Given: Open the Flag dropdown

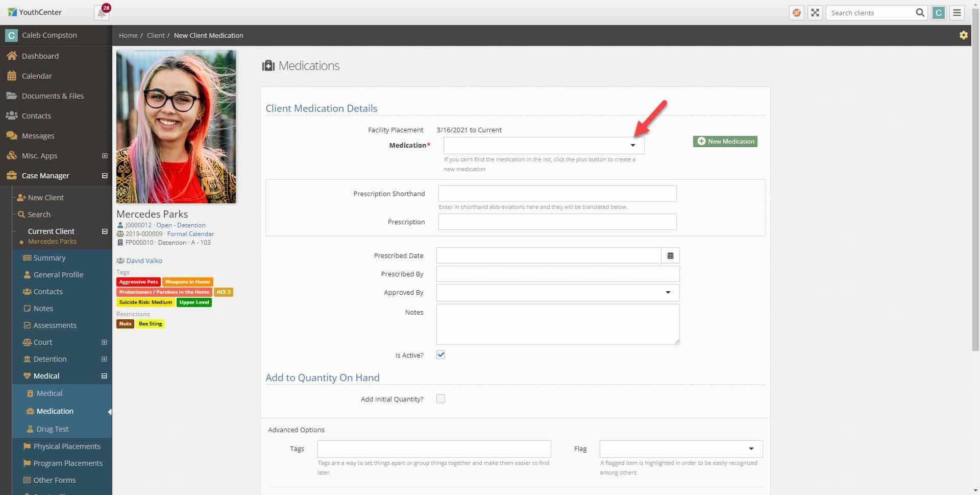Looking at the screenshot, I should pos(680,449).
